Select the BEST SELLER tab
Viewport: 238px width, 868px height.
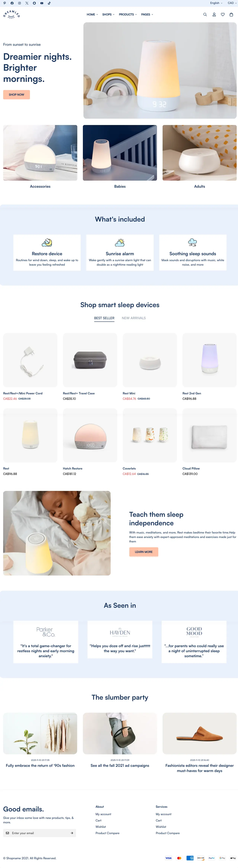click(x=104, y=318)
